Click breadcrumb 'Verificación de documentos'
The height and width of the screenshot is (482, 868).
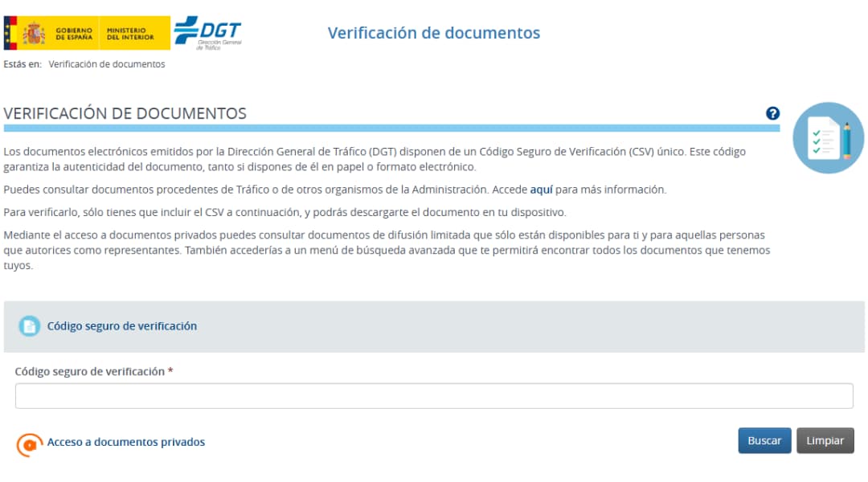pyautogui.click(x=107, y=64)
